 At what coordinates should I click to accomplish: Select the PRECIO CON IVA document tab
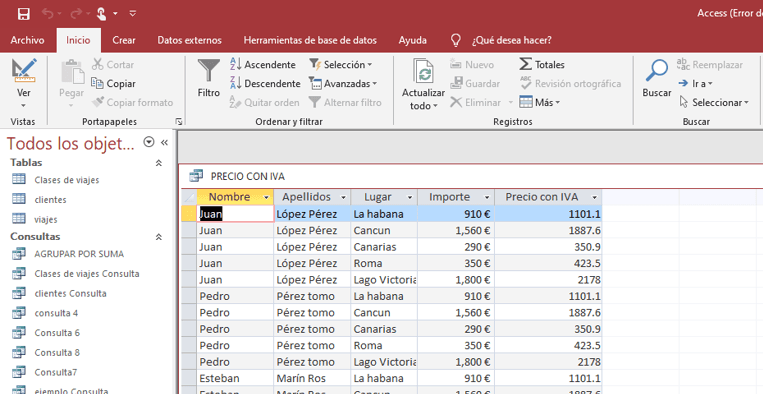point(237,176)
